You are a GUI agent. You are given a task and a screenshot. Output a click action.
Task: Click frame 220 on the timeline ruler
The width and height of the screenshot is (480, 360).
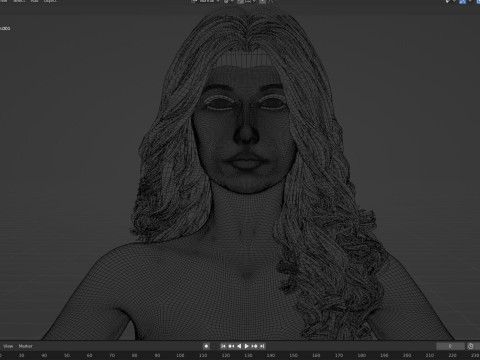[452, 356]
